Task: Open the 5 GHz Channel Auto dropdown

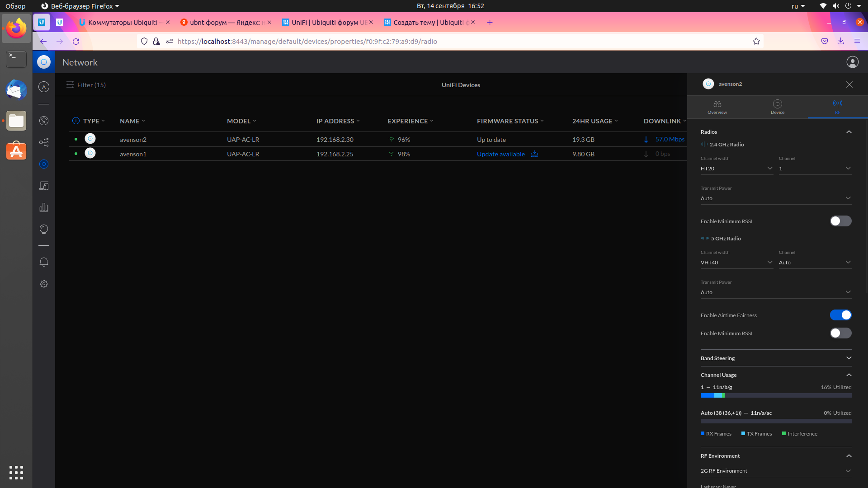Action: (815, 263)
